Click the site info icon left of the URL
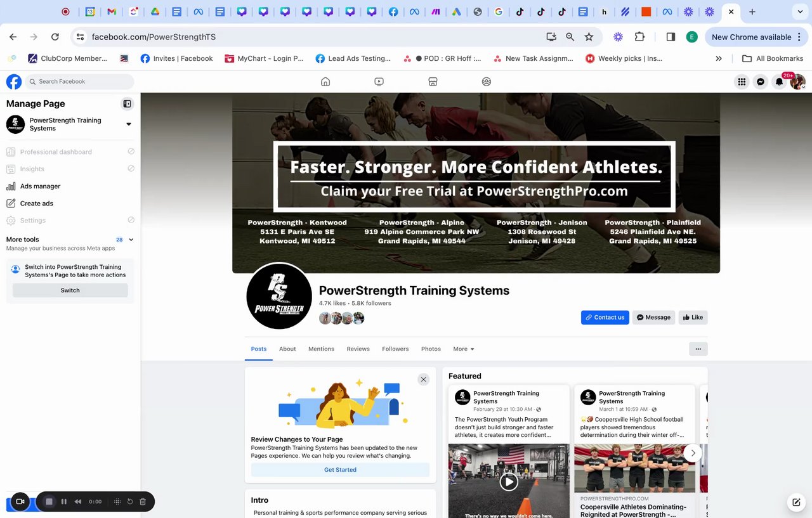The width and height of the screenshot is (812, 518). click(80, 37)
